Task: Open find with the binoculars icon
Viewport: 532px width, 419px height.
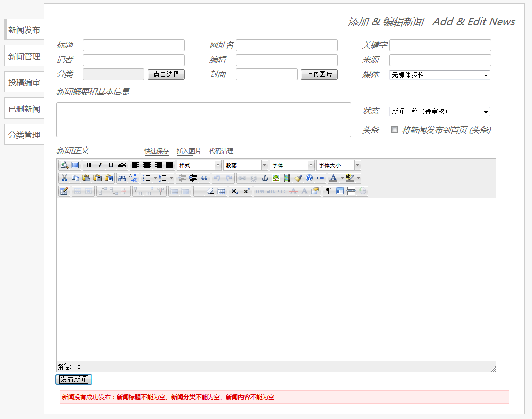Action: coord(122,178)
